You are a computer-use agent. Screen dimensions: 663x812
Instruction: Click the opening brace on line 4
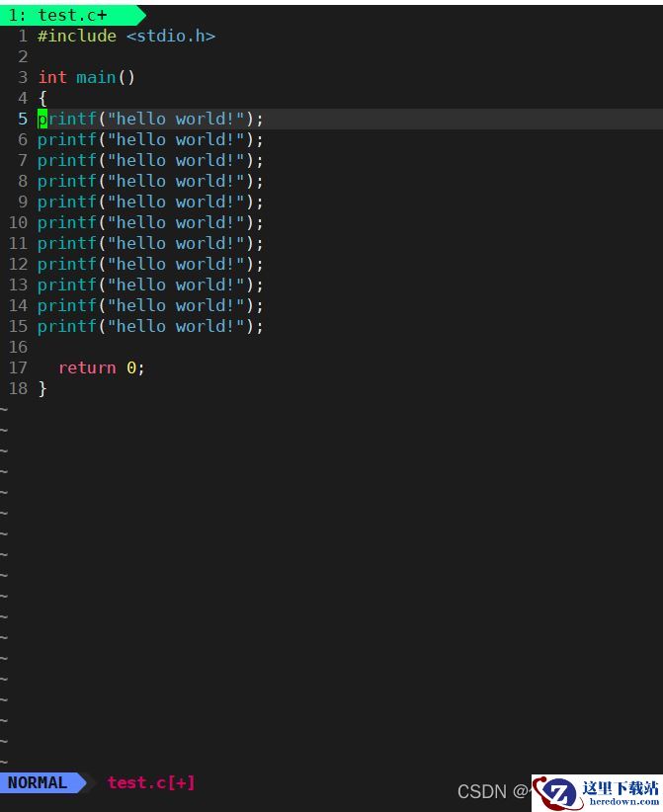42,98
